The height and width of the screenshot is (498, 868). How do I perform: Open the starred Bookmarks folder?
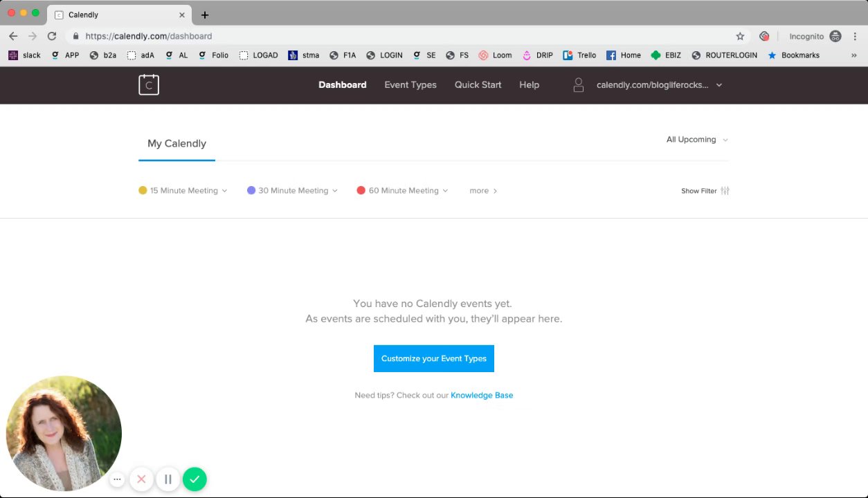pos(793,55)
